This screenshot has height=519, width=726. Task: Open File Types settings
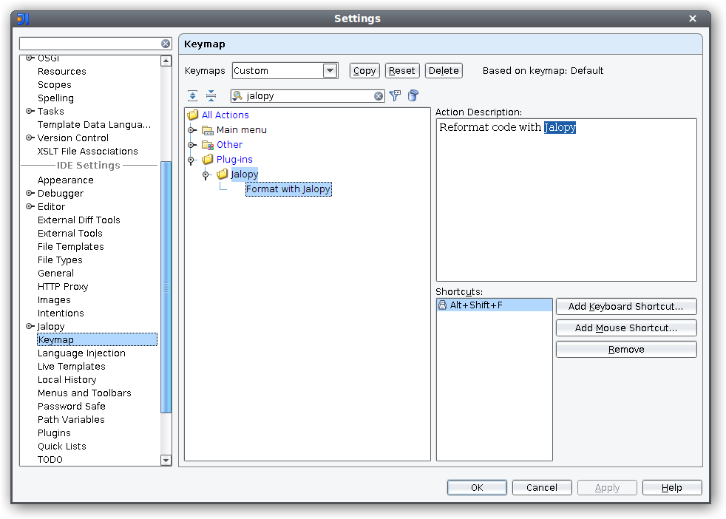(60, 260)
